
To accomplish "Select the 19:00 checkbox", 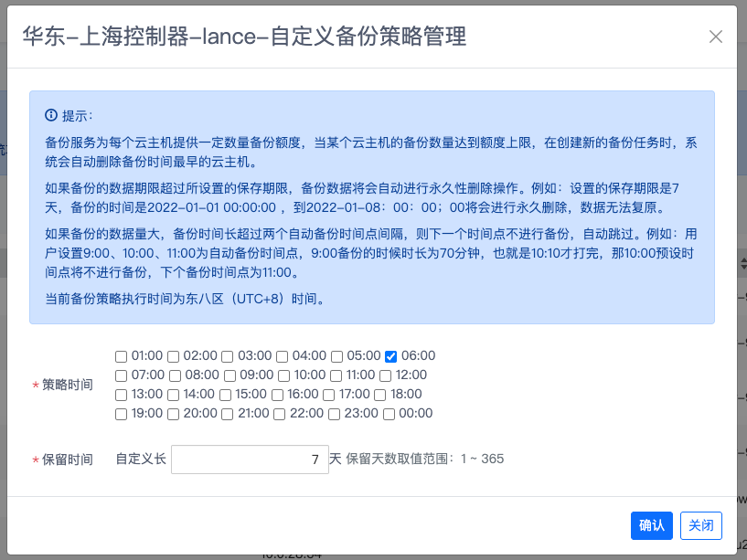I will coord(122,414).
